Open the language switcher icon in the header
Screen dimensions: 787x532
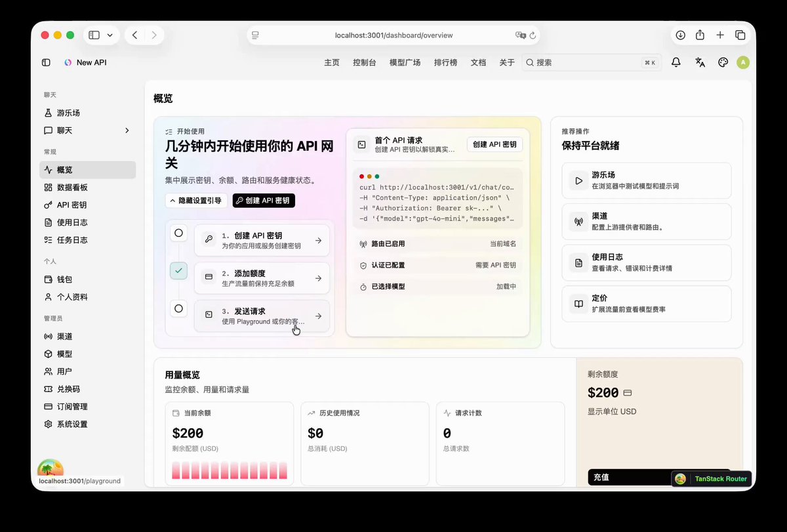[x=700, y=62]
